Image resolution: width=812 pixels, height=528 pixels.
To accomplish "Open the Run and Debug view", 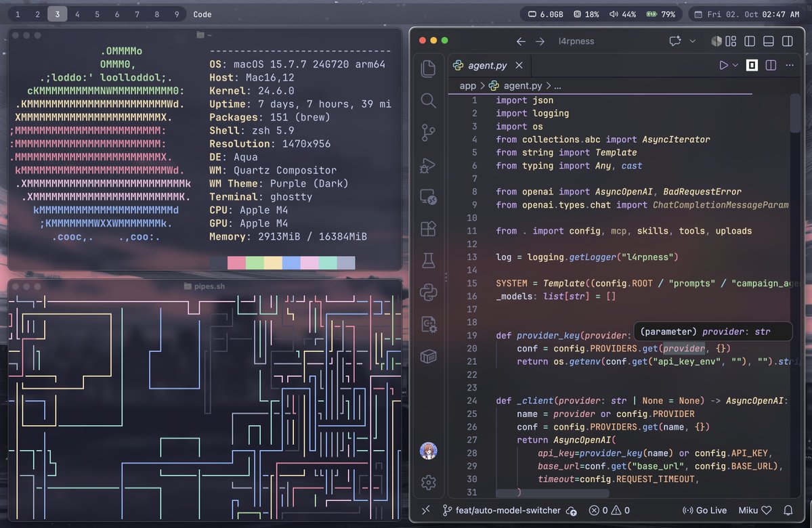I will click(428, 165).
